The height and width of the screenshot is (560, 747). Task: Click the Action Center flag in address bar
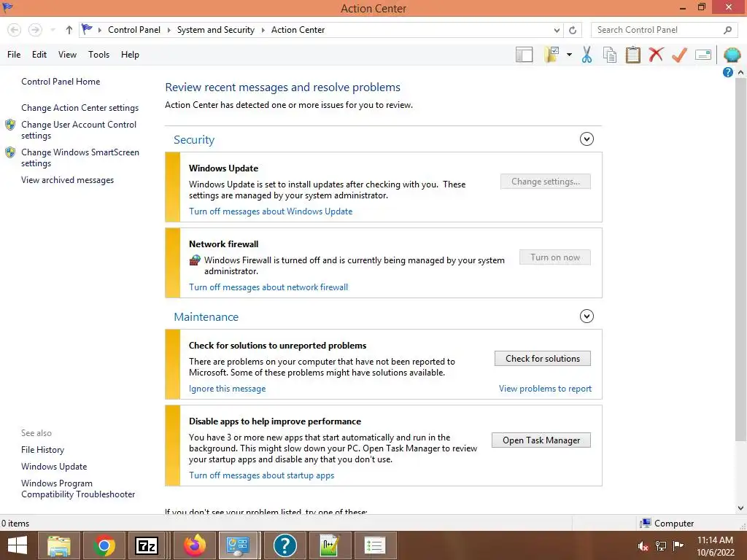(x=87, y=29)
